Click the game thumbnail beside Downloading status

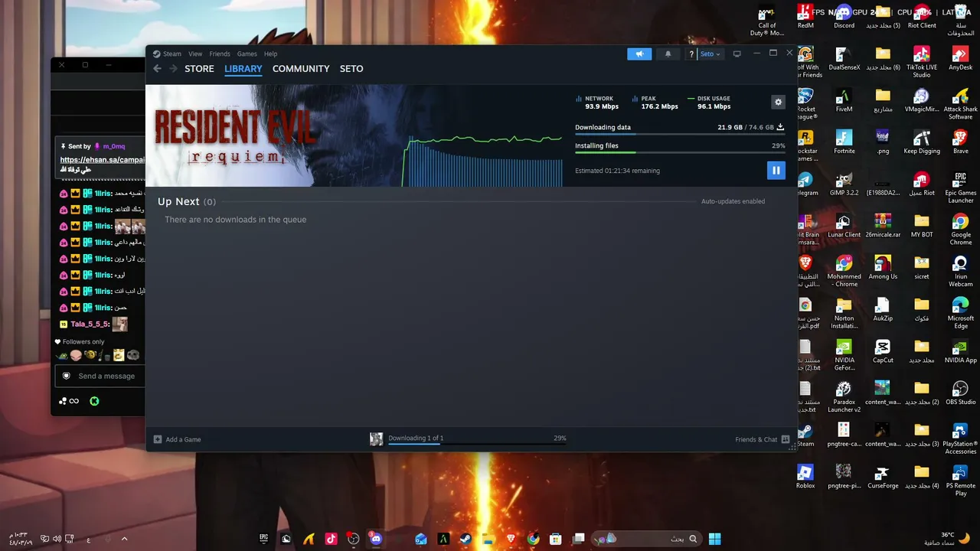coord(376,439)
